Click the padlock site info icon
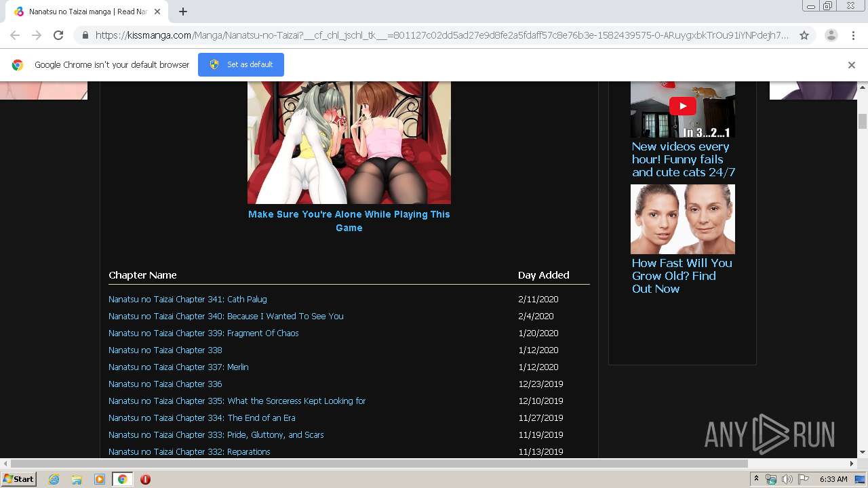Image resolution: width=868 pixels, height=488 pixels. click(85, 35)
